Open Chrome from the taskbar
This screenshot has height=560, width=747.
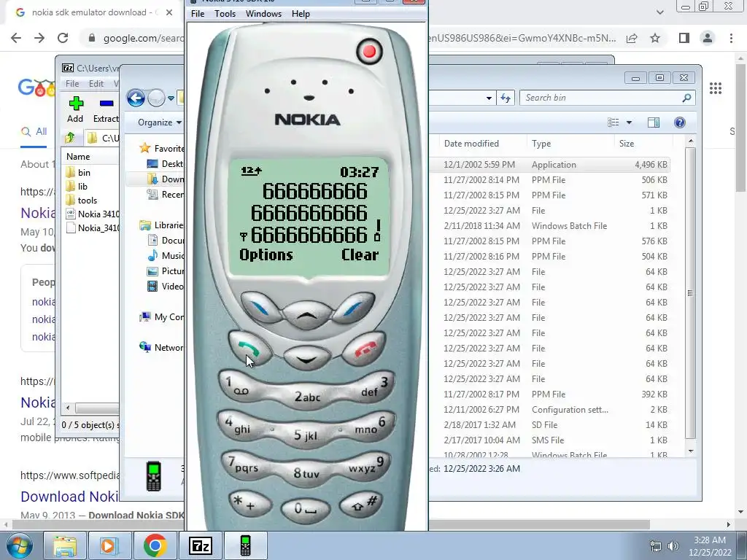coord(155,545)
